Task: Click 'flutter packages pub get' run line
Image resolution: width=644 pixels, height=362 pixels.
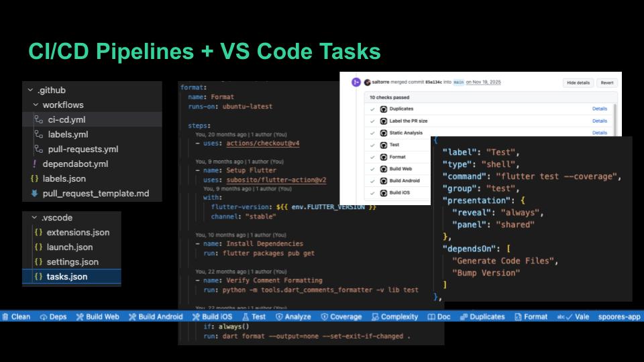Action: [268, 253]
